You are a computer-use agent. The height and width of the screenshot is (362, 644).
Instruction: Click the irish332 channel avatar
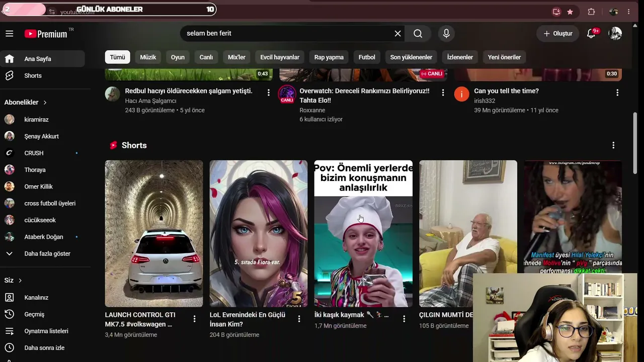tap(461, 94)
